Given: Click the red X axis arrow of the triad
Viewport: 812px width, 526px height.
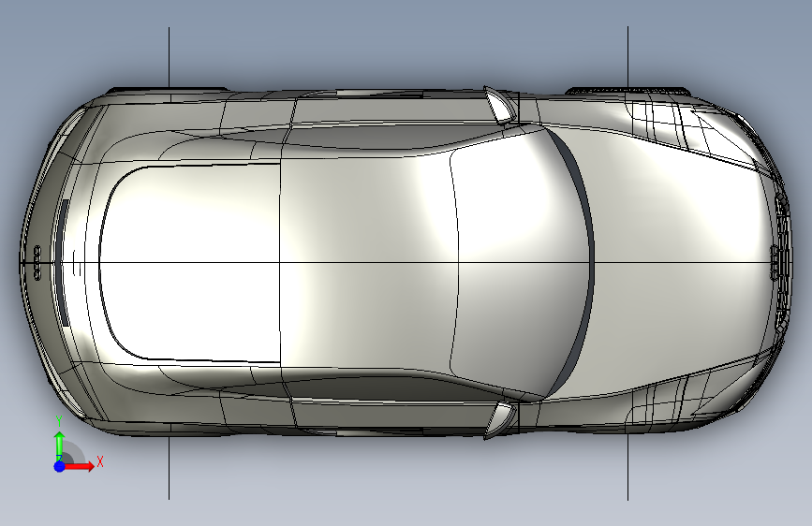Looking at the screenshot, I should (x=79, y=466).
